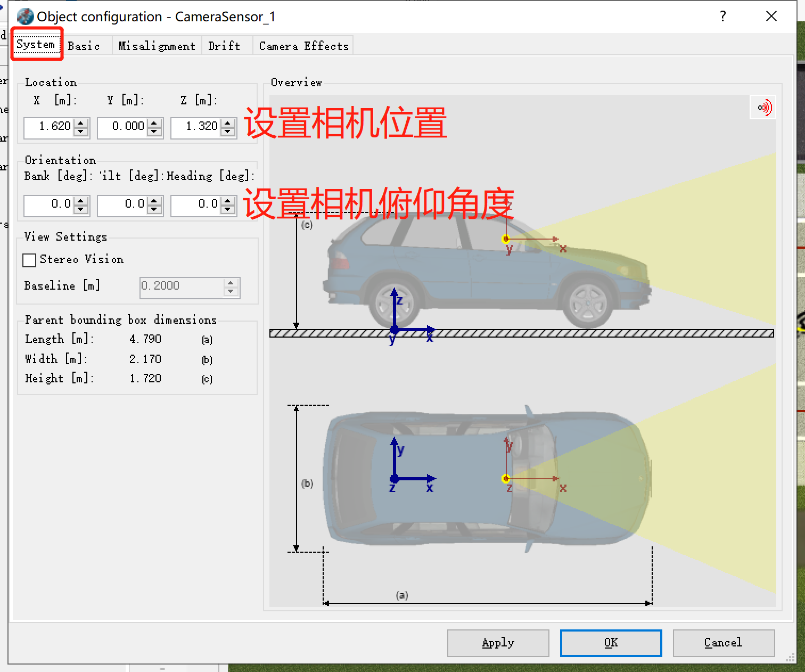Click the Baseline stepper up arrow
805x672 pixels.
[x=231, y=283]
